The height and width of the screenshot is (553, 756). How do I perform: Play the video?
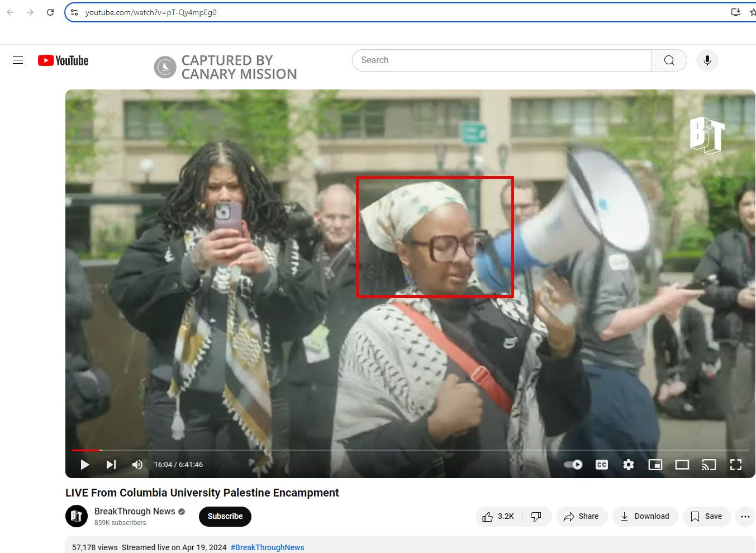(85, 465)
